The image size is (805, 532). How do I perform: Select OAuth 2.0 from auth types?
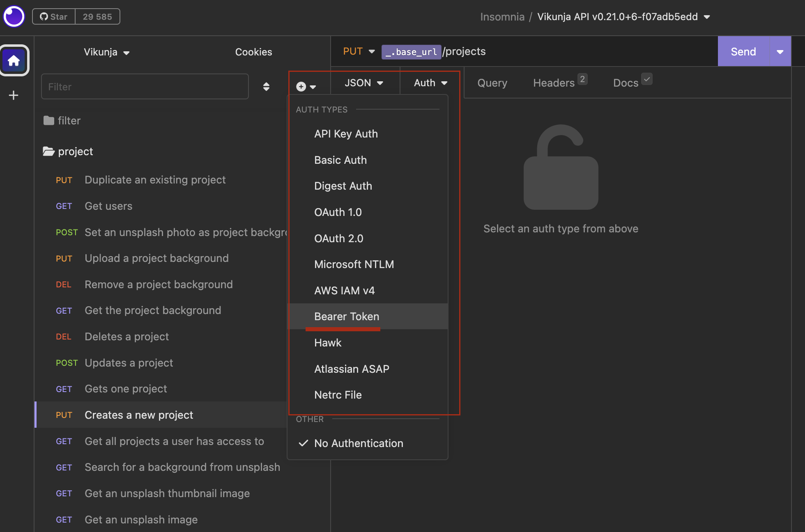tap(338, 238)
